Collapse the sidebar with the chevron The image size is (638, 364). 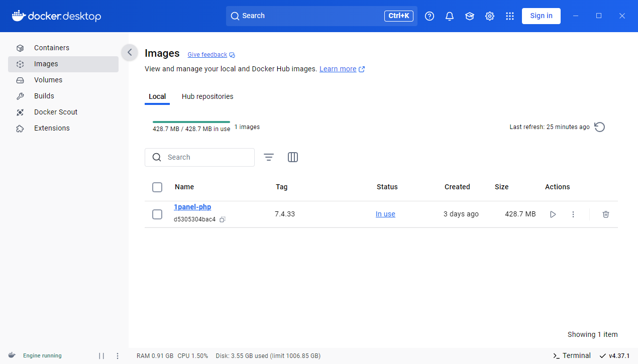click(130, 52)
